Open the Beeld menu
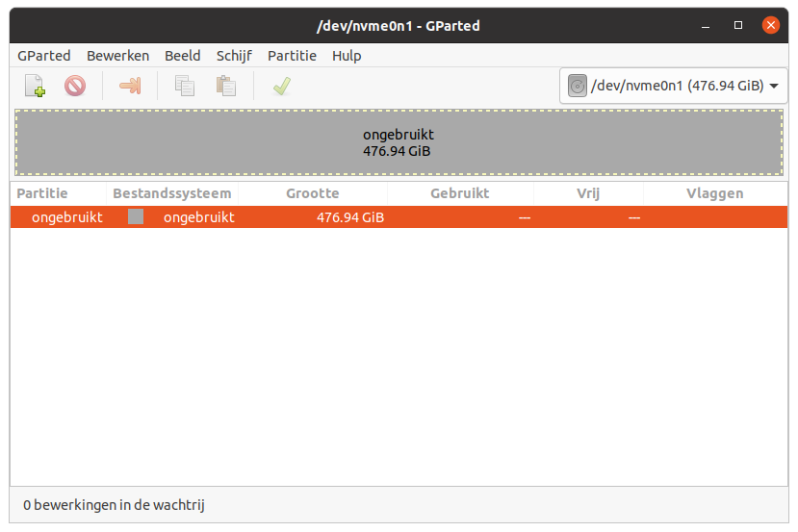This screenshot has width=798, height=532. 182,56
